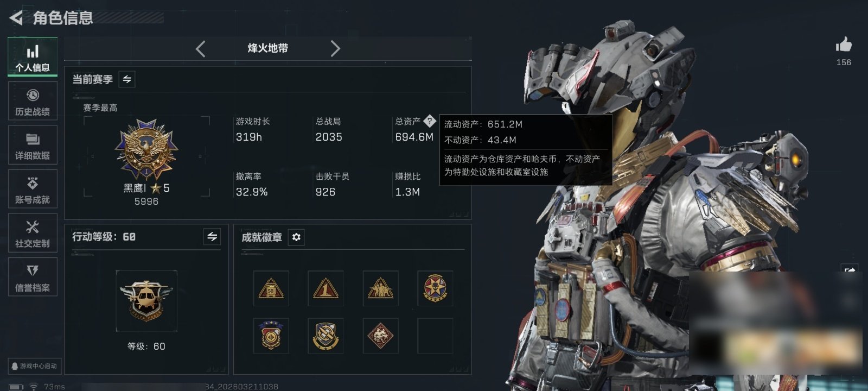
Task: Open 账号成就 account achievements
Action: (33, 189)
